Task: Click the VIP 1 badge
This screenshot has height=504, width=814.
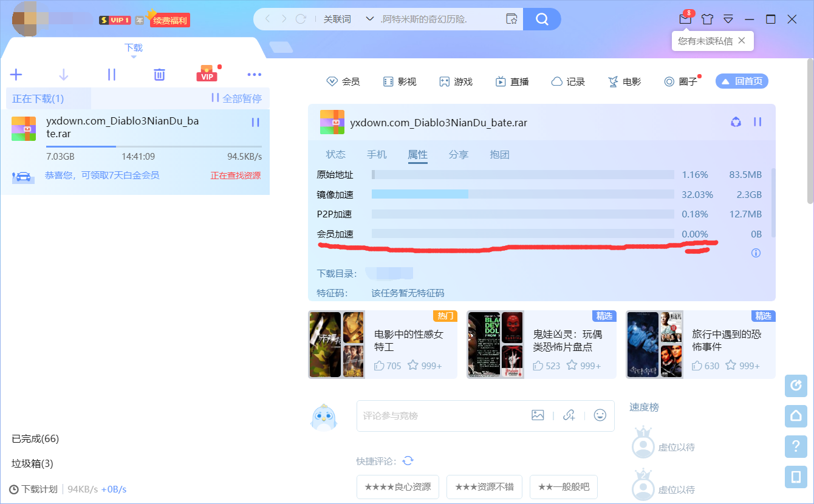Action: click(115, 20)
